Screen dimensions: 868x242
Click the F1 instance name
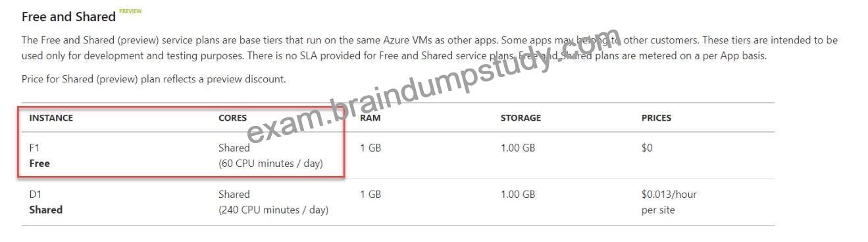35,148
